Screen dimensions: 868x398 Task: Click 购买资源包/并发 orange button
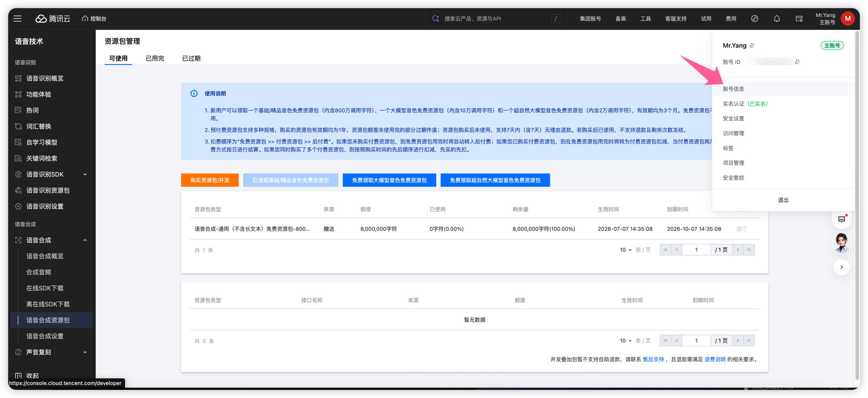click(210, 180)
